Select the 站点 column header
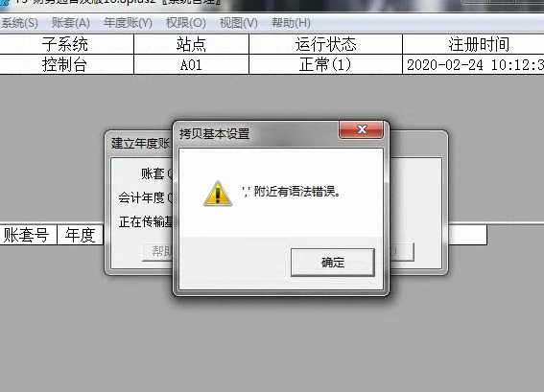 click(191, 44)
